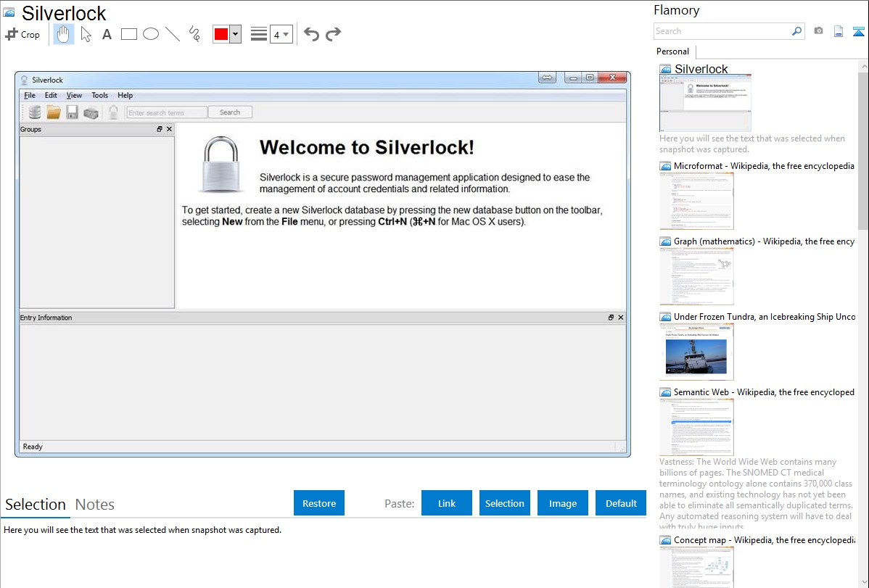Select the straight line tool
The width and height of the screenshot is (869, 588).
173,34
